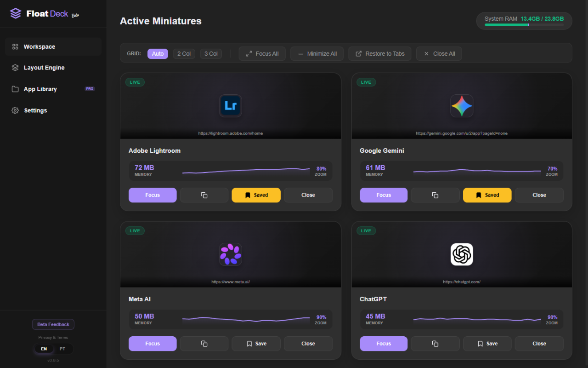
Task: Click the v0.9.5 version text
Action: (53, 360)
